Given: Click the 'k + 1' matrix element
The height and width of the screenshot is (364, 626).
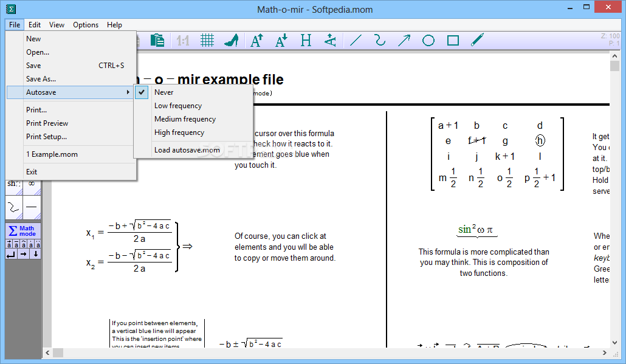Looking at the screenshot, I should coord(504,156).
